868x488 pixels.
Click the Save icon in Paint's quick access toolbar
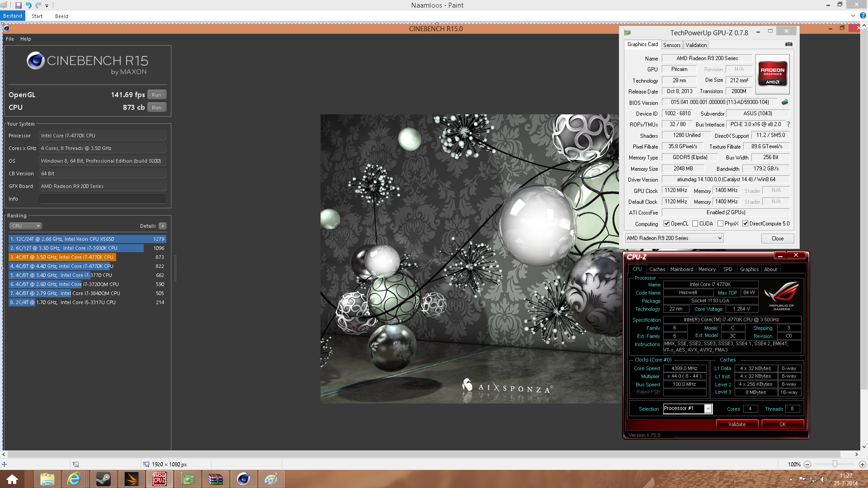click(19, 5)
